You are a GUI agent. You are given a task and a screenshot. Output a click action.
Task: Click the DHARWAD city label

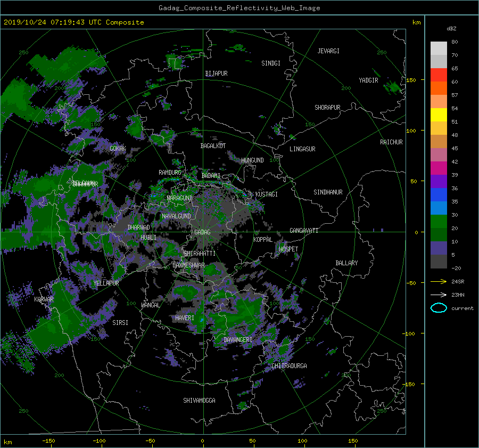pyautogui.click(x=139, y=227)
